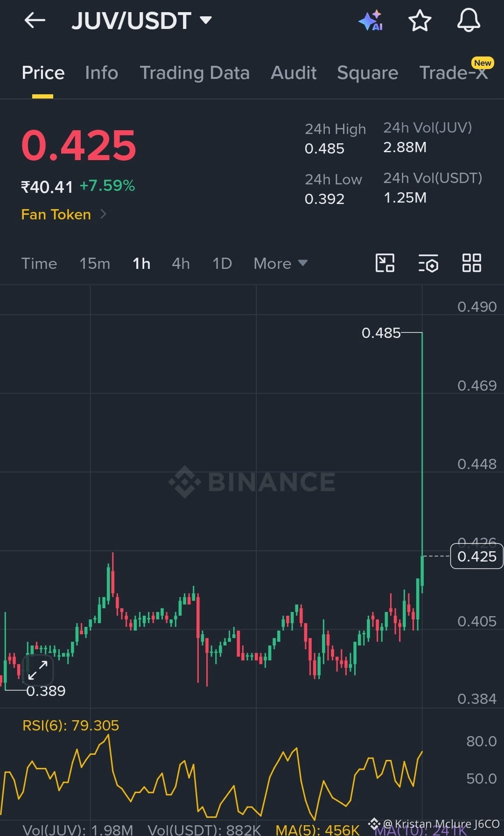
Task: Click the 24h High value 0.485
Action: pos(324,148)
